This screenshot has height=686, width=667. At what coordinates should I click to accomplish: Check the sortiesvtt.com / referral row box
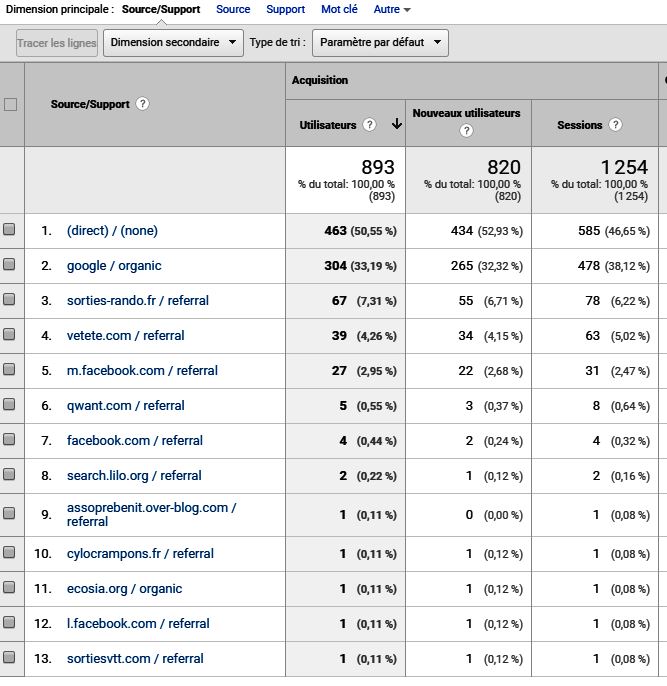tap(9, 657)
